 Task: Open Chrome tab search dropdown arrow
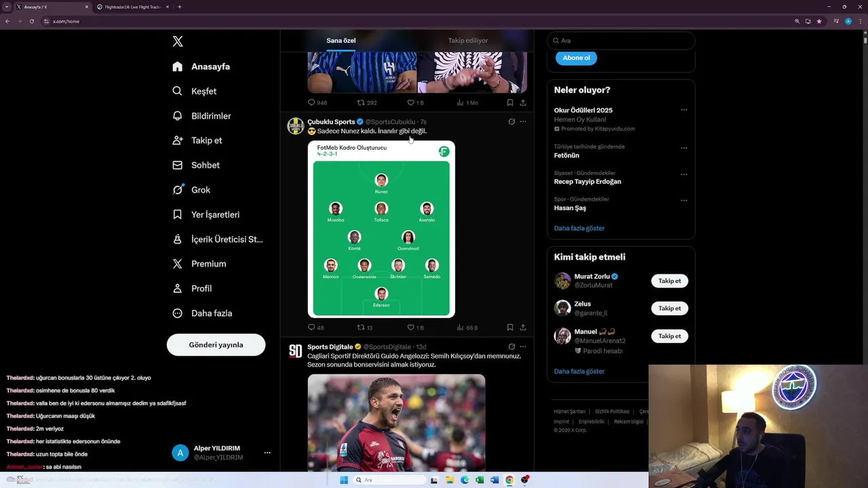[x=7, y=7]
